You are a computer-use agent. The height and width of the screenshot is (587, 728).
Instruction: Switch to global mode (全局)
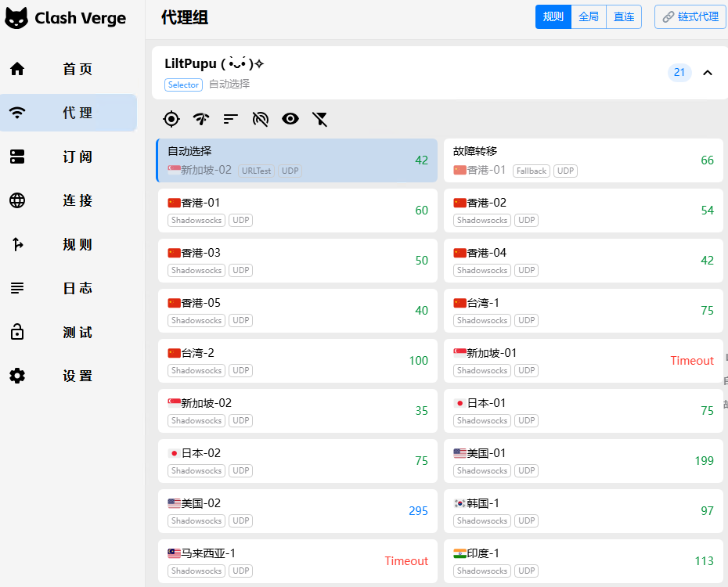(589, 16)
